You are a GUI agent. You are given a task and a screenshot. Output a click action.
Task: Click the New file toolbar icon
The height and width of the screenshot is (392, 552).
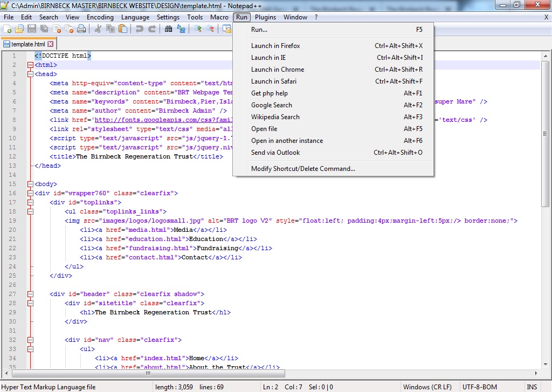pyautogui.click(x=7, y=29)
